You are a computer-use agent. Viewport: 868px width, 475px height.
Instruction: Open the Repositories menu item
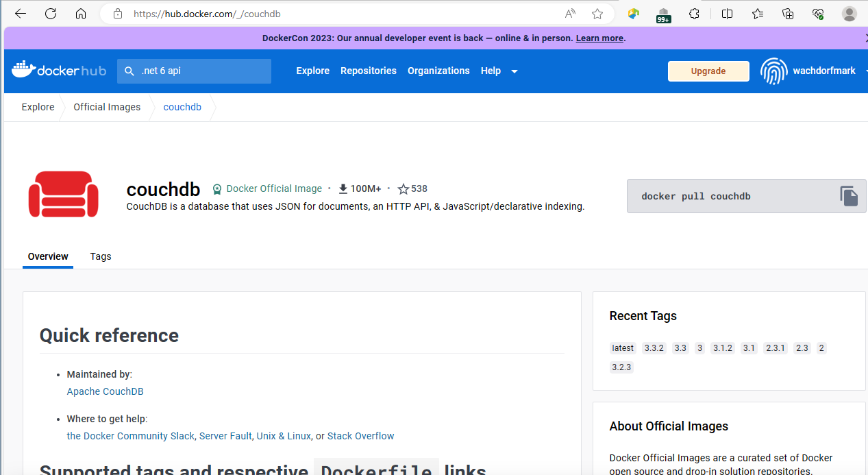click(x=369, y=71)
